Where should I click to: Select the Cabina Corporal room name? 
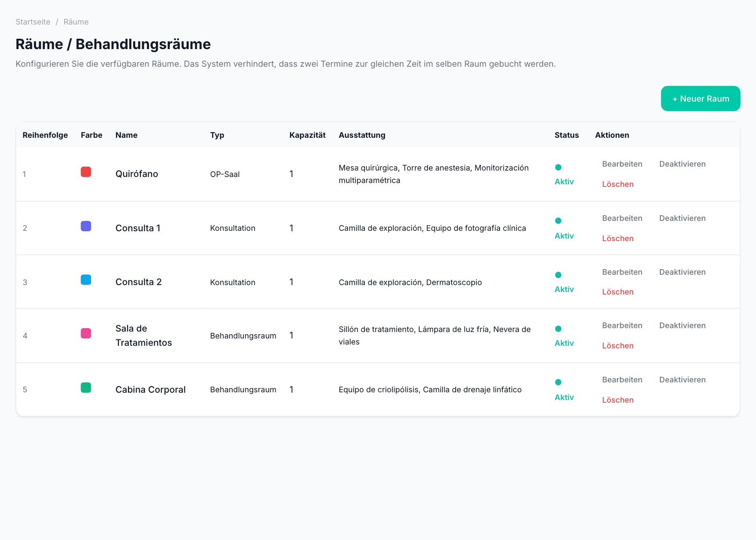click(150, 390)
